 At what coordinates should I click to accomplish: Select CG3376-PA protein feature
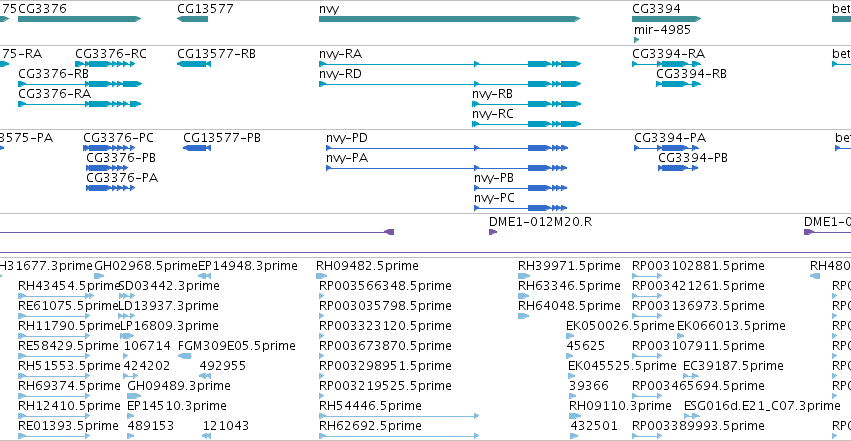[110, 188]
